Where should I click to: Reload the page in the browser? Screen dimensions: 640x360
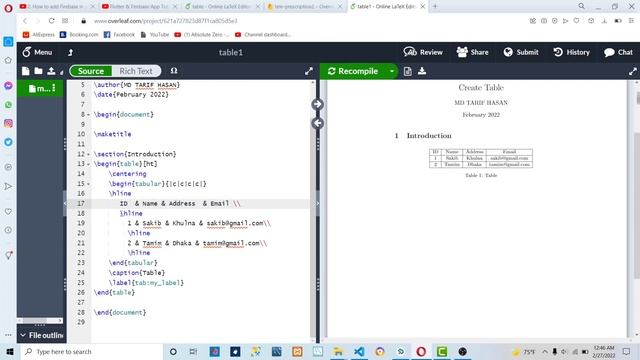tap(51, 21)
